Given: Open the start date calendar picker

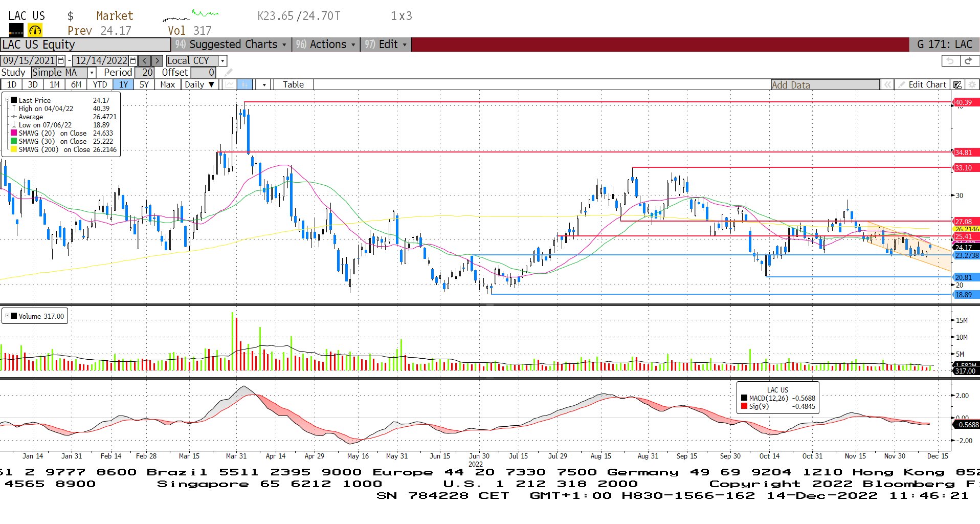Looking at the screenshot, I should point(61,60).
